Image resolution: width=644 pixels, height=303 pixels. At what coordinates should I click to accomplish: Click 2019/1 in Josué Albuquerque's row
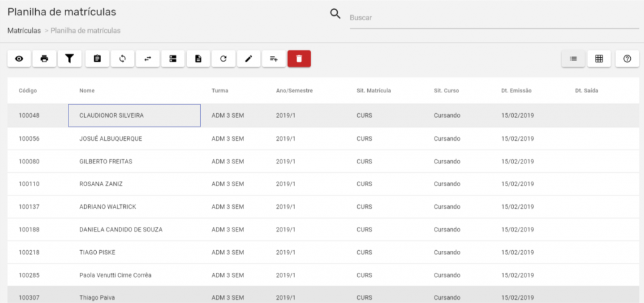[x=286, y=139]
